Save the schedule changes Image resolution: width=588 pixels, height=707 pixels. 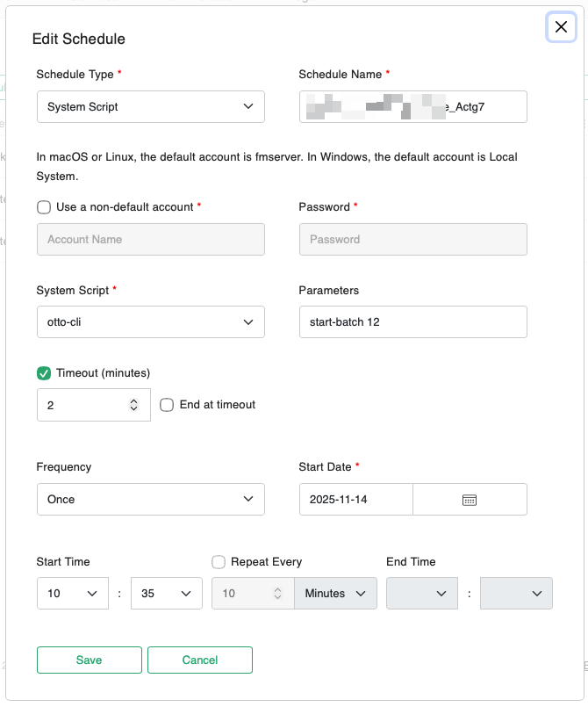click(x=89, y=660)
